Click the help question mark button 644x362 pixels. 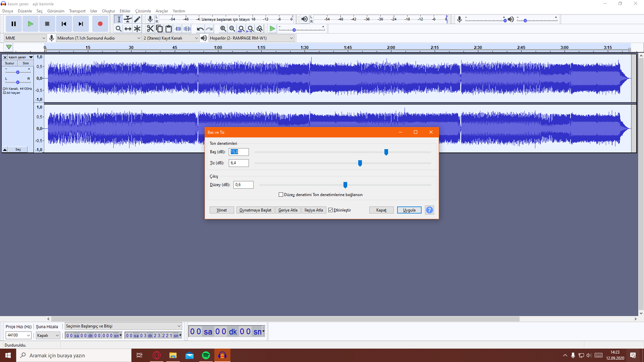pyautogui.click(x=429, y=210)
